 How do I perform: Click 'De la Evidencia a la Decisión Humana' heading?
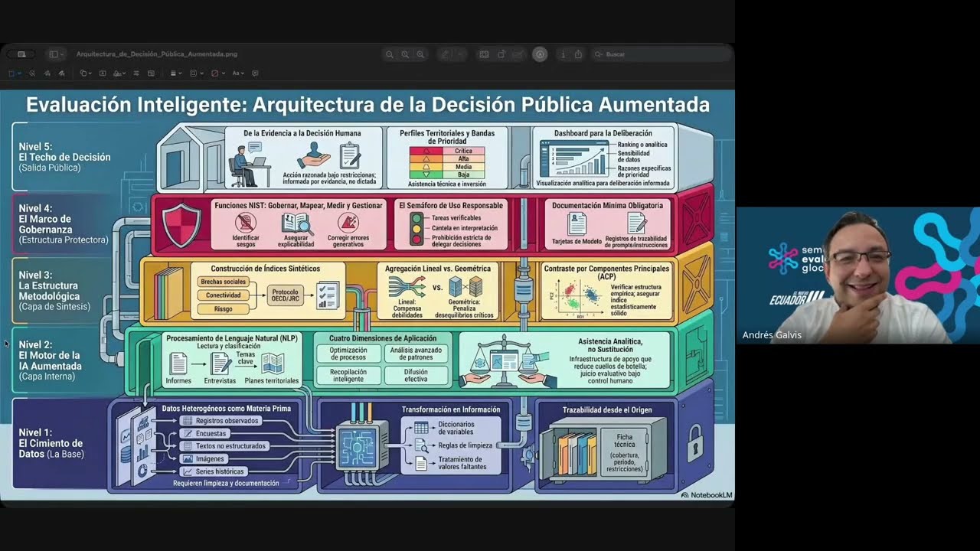click(302, 133)
